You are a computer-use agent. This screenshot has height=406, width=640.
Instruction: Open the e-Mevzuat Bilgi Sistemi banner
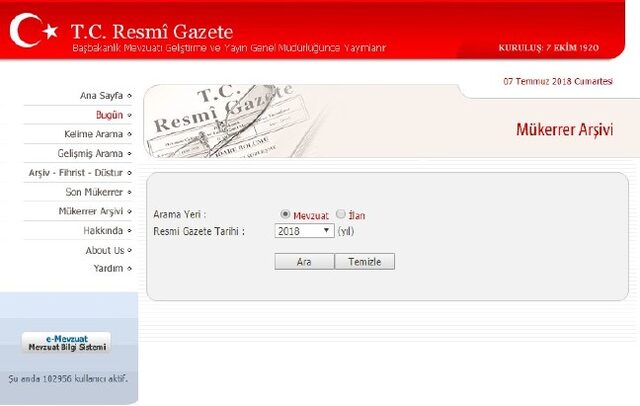point(67,343)
